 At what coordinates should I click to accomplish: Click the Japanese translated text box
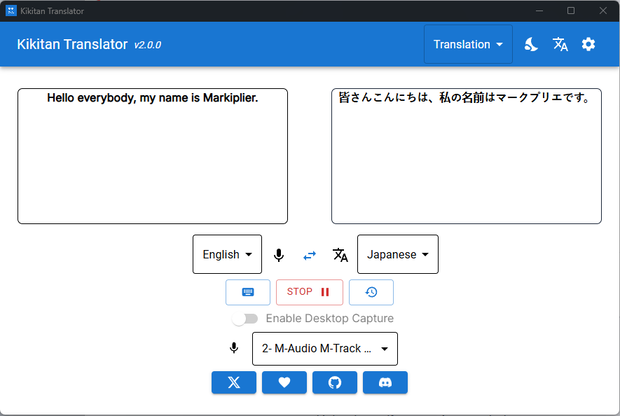click(x=467, y=156)
